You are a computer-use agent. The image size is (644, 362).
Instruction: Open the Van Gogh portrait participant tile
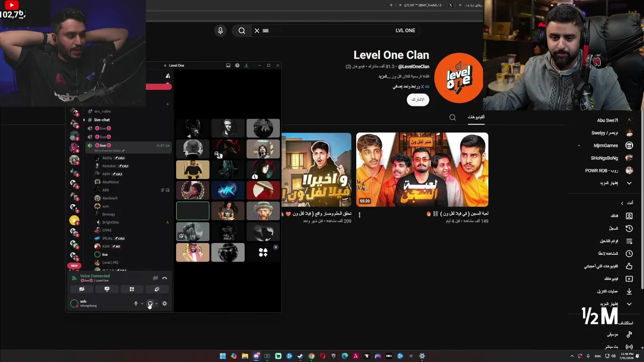click(263, 211)
